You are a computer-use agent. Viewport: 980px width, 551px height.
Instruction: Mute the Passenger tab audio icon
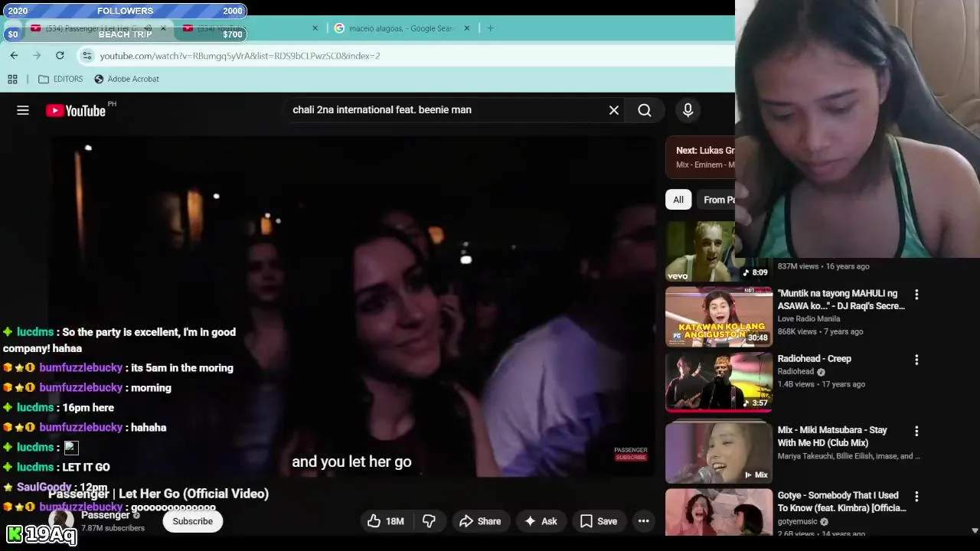(148, 28)
